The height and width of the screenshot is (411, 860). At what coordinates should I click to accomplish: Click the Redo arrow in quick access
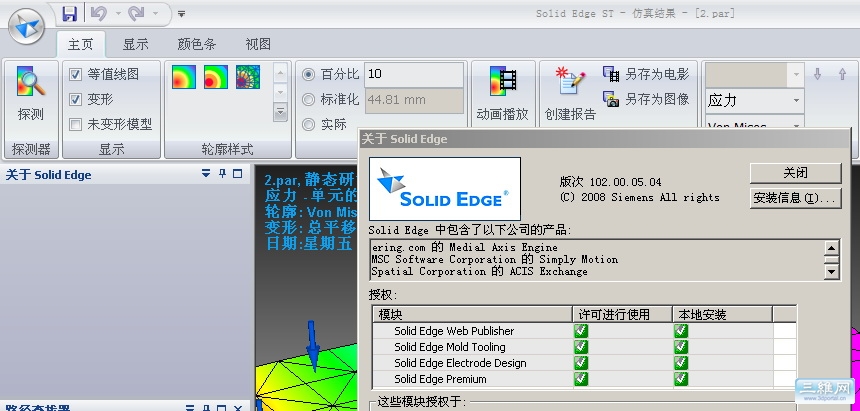[x=136, y=14]
